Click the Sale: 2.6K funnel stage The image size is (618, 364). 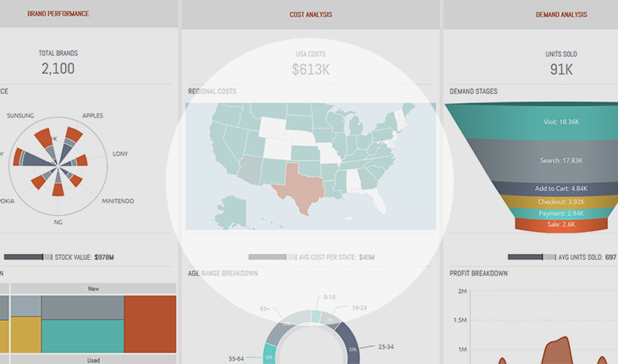(x=561, y=224)
